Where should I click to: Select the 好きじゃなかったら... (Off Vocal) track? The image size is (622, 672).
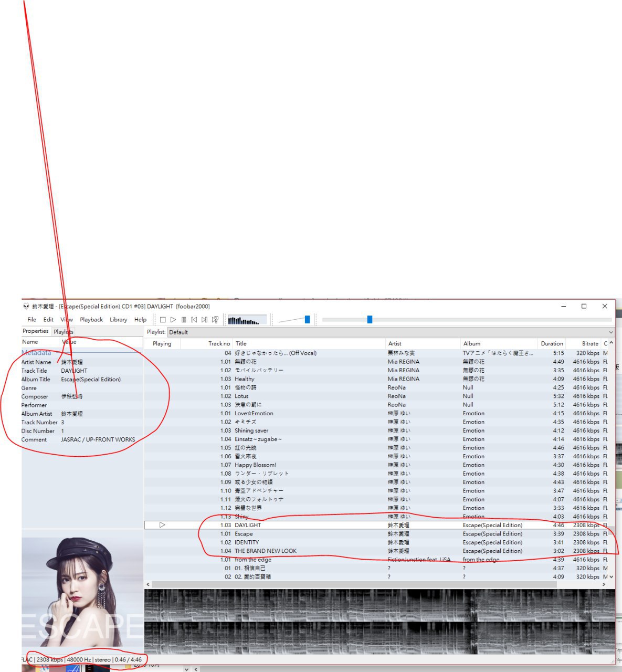coord(376,353)
